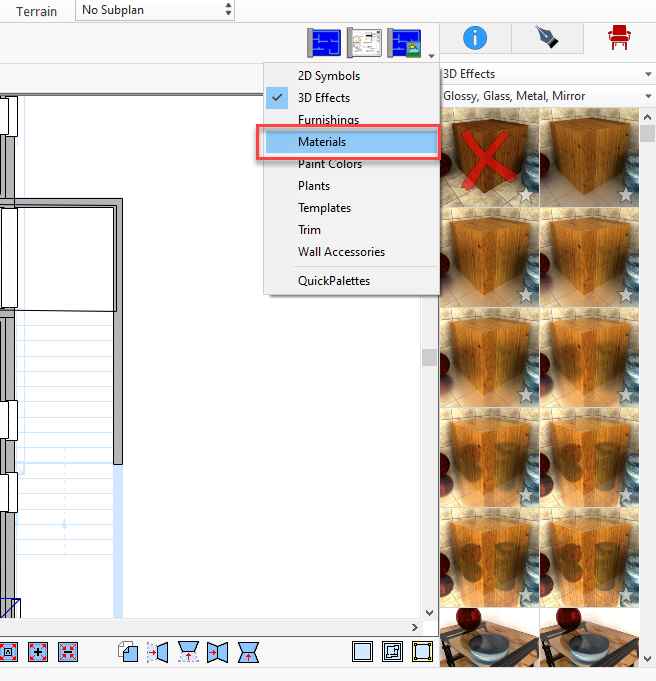Expand the 3D Effects library dropdown
656x681 pixels.
click(546, 74)
